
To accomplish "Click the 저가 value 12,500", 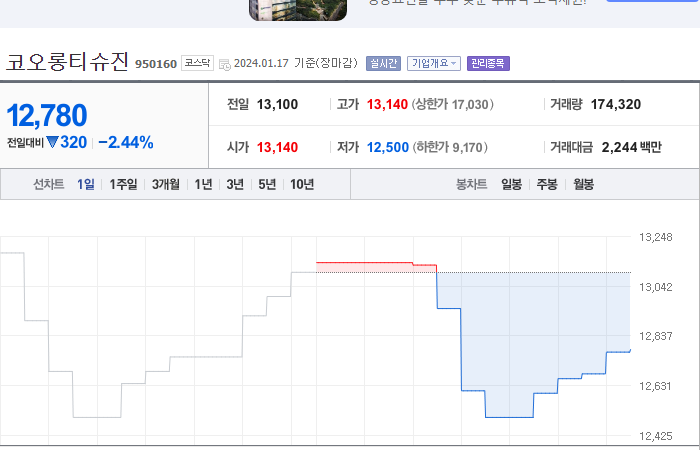I will (x=388, y=147).
